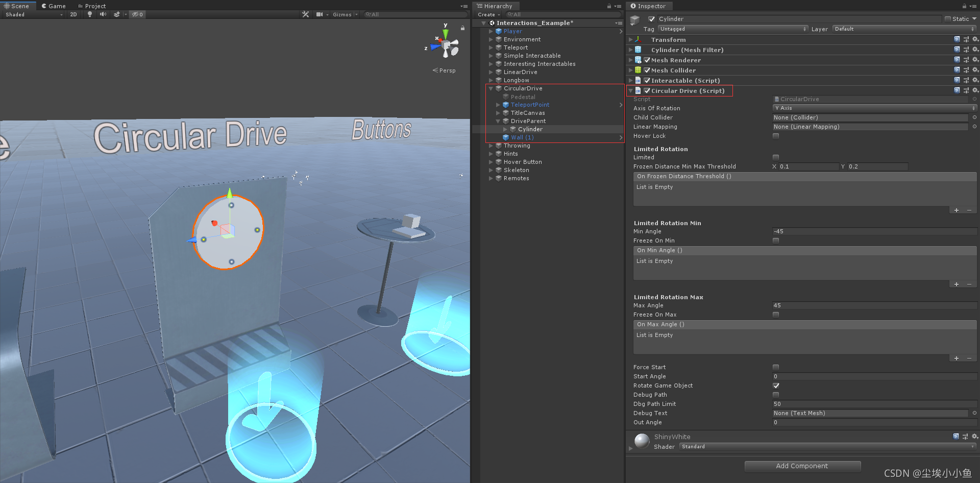Open the Shader dropdown showing Standard

click(828, 447)
